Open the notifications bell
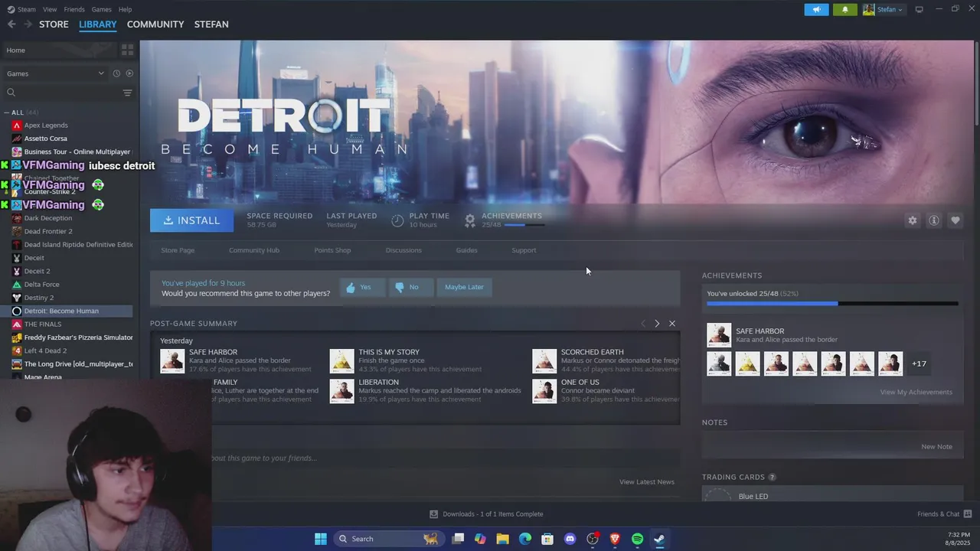Viewport: 980px width, 551px height. 845,9
